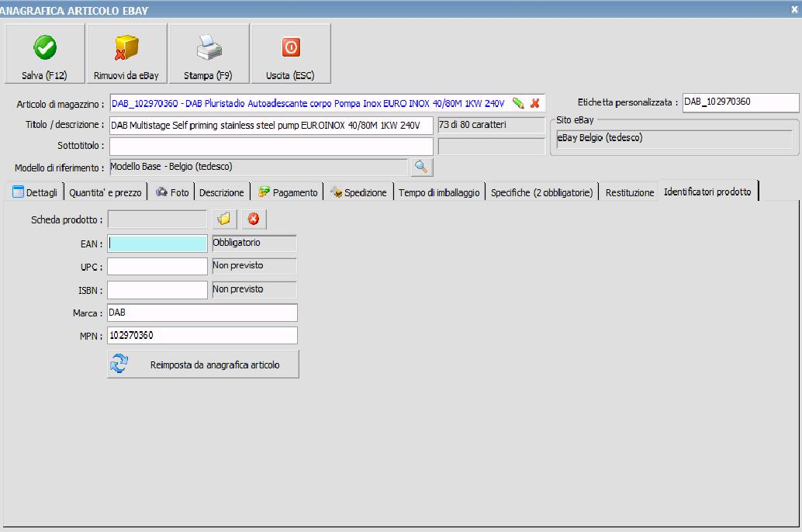Click Reimposta da anagrafica articolo button
The image size is (802, 532).
(x=203, y=364)
